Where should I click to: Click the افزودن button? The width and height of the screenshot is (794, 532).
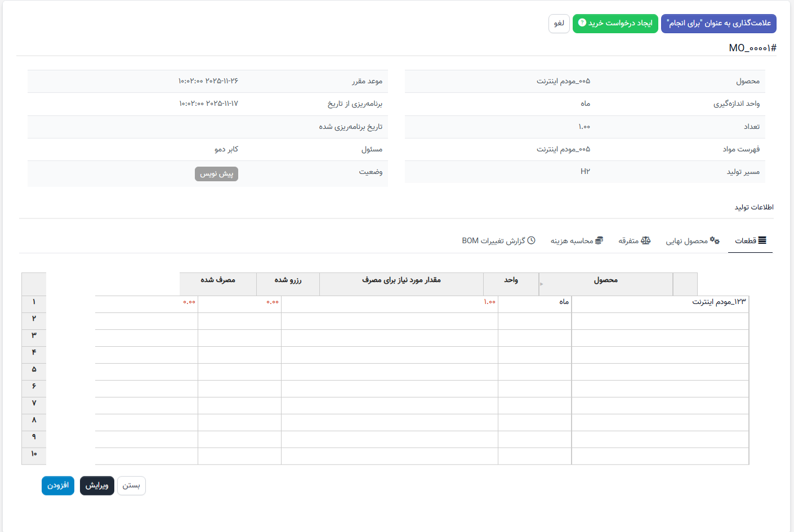pyautogui.click(x=58, y=486)
